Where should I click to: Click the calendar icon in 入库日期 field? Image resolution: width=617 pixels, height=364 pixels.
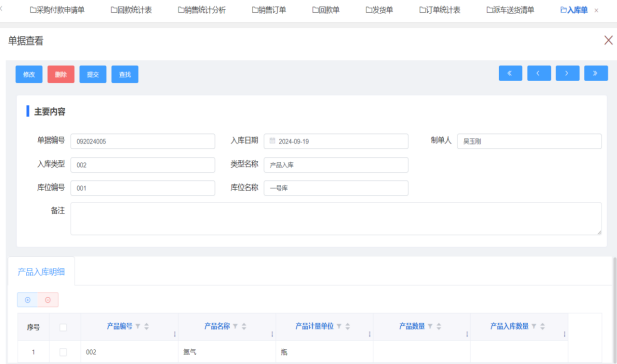pos(272,141)
